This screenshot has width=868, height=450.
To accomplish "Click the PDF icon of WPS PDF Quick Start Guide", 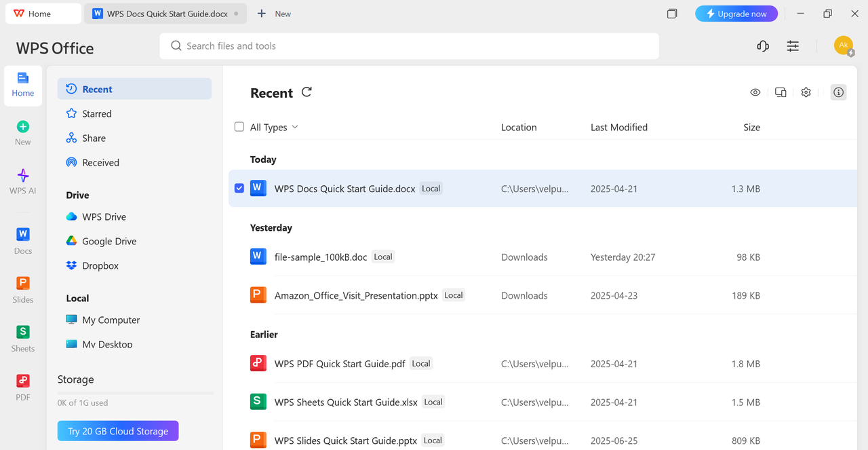I will pos(258,363).
